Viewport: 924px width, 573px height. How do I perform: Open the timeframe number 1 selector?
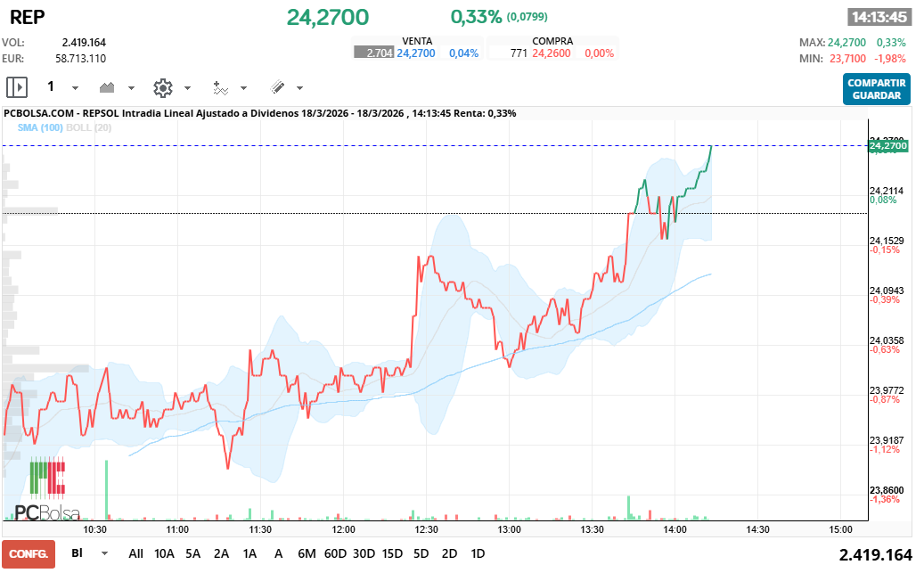(x=52, y=87)
